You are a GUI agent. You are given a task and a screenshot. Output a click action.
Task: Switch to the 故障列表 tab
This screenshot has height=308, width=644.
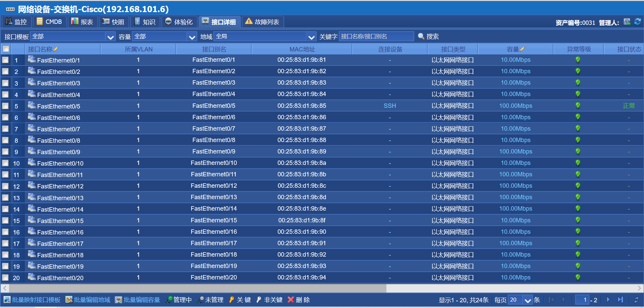(x=263, y=22)
